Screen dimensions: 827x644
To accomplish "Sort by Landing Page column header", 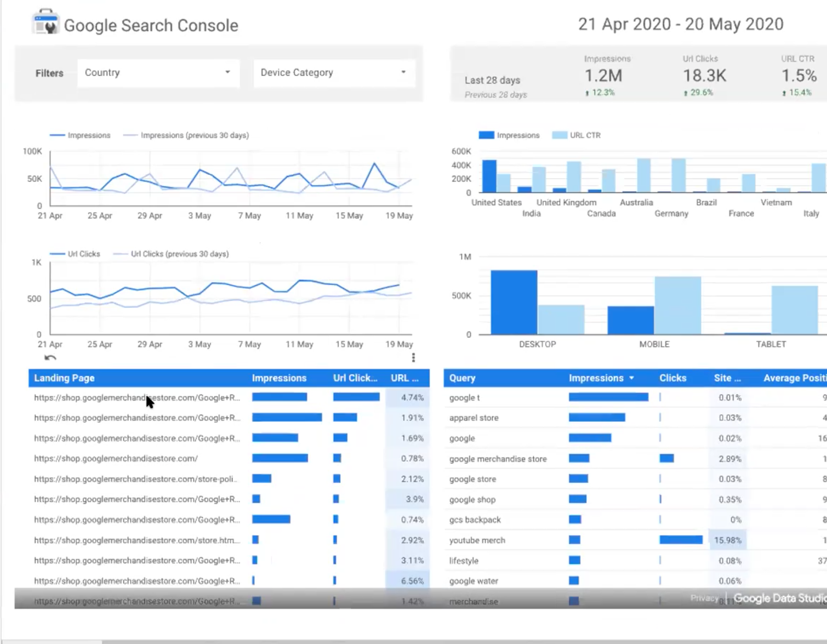I will point(64,378).
